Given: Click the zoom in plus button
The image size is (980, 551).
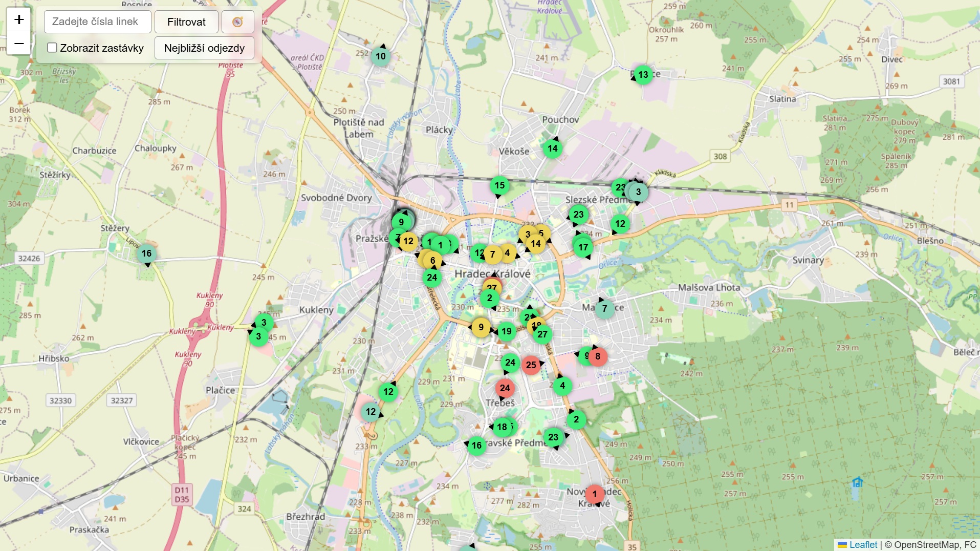Looking at the screenshot, I should [x=19, y=20].
